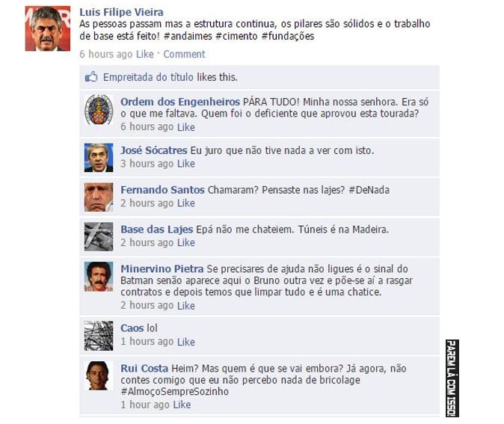Click Fernando Santos avatar picture
Image resolution: width=504 pixels, height=424 pixels.
pos(99,197)
